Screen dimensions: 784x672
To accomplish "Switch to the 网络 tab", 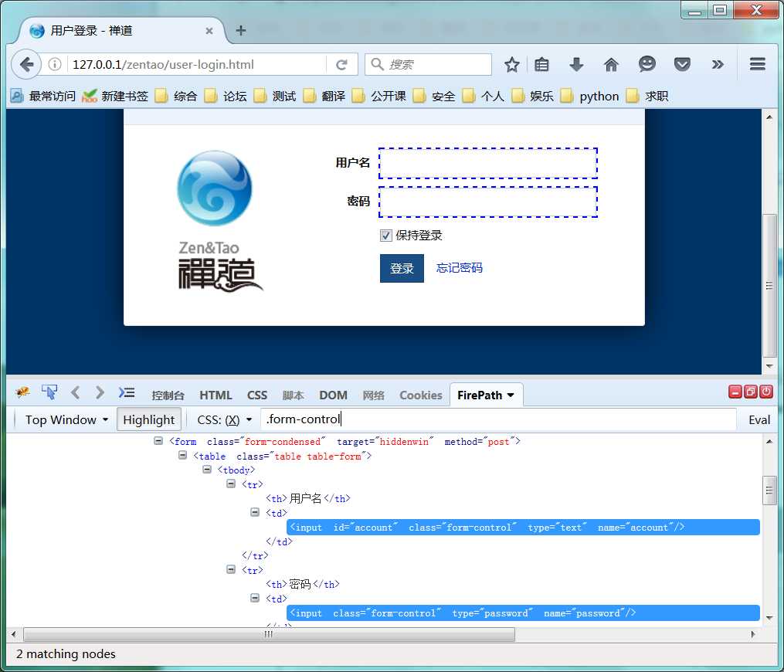I will point(374,395).
